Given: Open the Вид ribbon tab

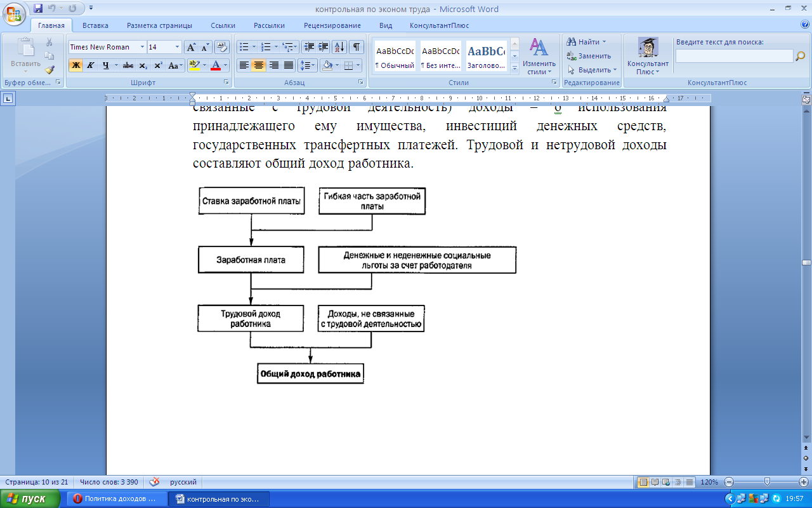Looking at the screenshot, I should coord(386,25).
